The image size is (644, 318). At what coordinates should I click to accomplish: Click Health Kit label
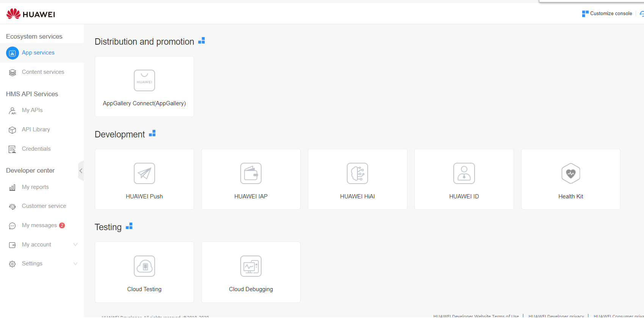[x=571, y=196]
